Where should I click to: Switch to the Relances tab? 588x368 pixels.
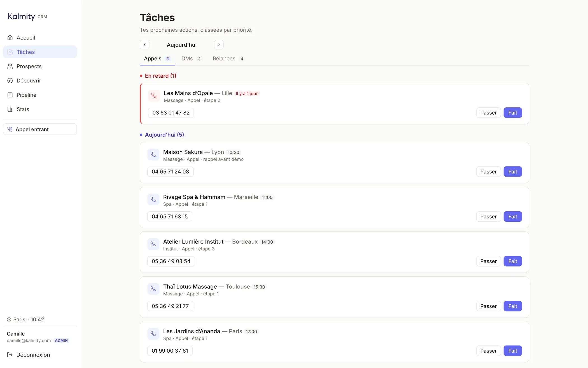(x=228, y=59)
